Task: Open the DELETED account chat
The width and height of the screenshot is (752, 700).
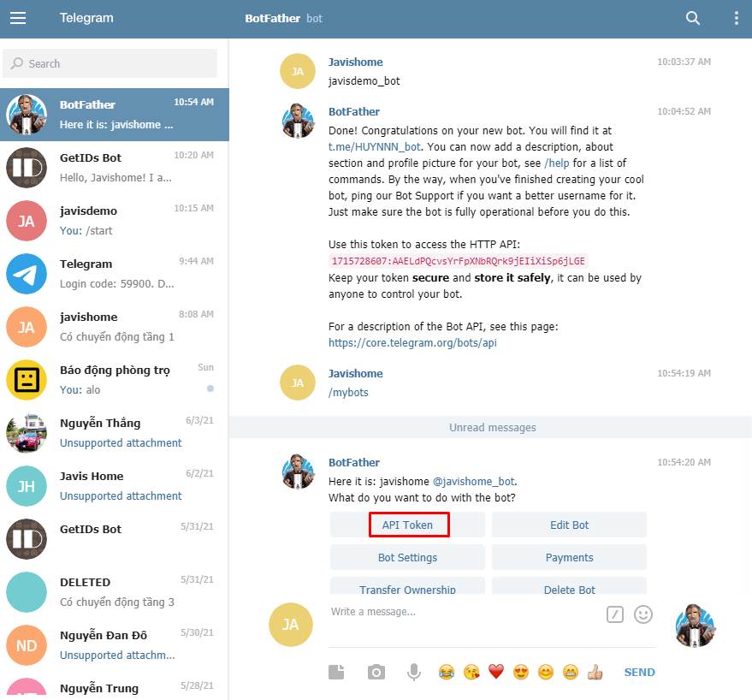Action: pos(115,592)
